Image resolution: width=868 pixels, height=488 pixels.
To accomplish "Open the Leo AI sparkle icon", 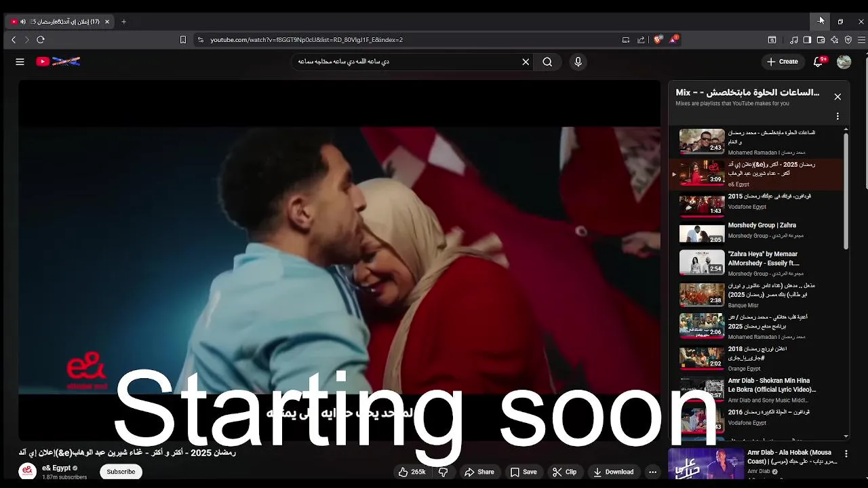I will (x=834, y=40).
